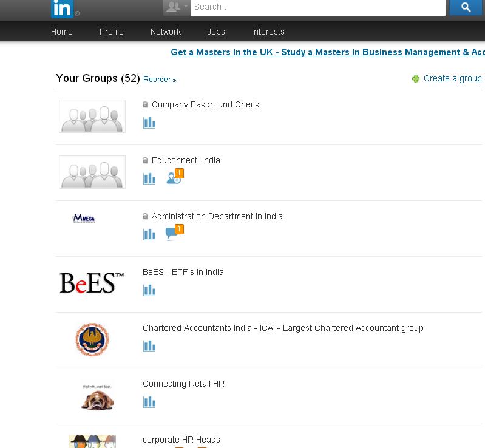Click the lock icon beside Educonnect_india
The width and height of the screenshot is (485, 448).
144,160
